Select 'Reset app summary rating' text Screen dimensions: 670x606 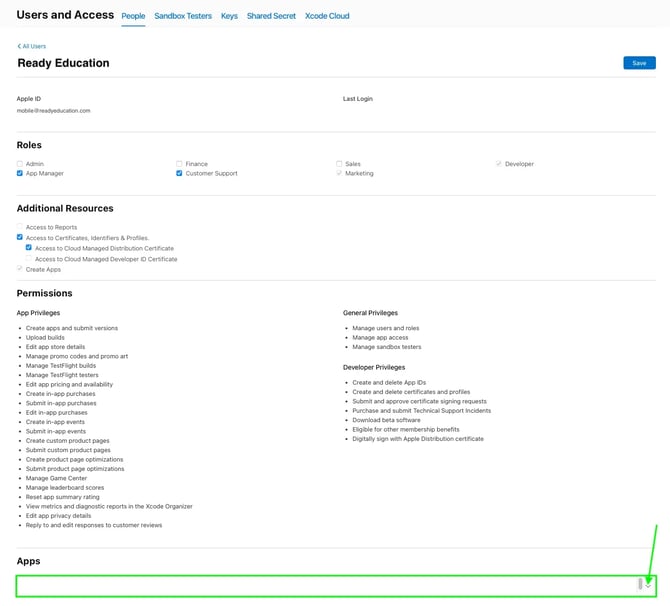tap(63, 497)
